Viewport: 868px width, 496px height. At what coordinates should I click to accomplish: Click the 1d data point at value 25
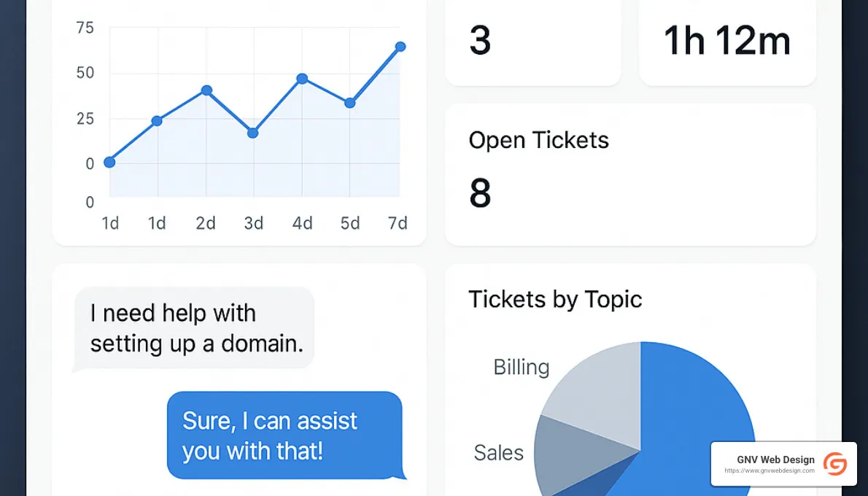click(x=157, y=121)
